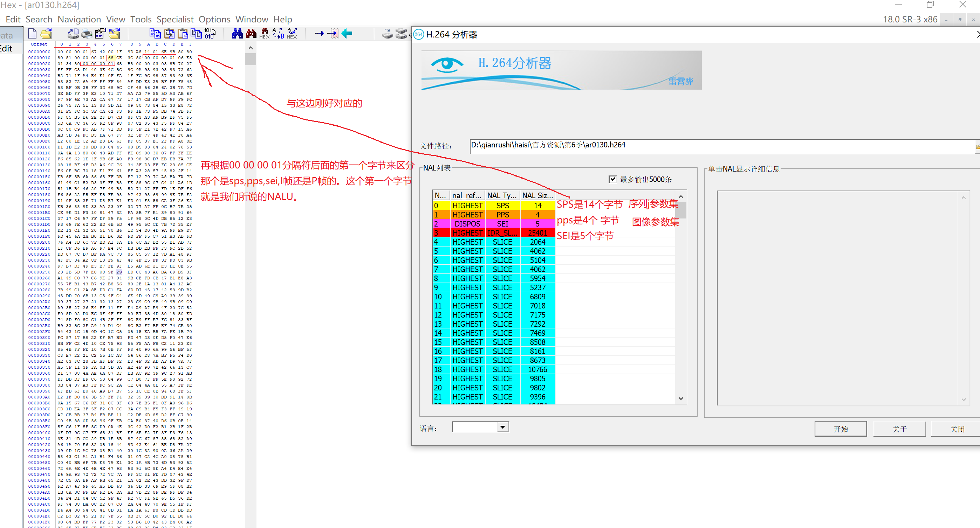Screen dimensions: 980x528
Task: Select SLICE row with size 10766
Action: [x=494, y=369]
